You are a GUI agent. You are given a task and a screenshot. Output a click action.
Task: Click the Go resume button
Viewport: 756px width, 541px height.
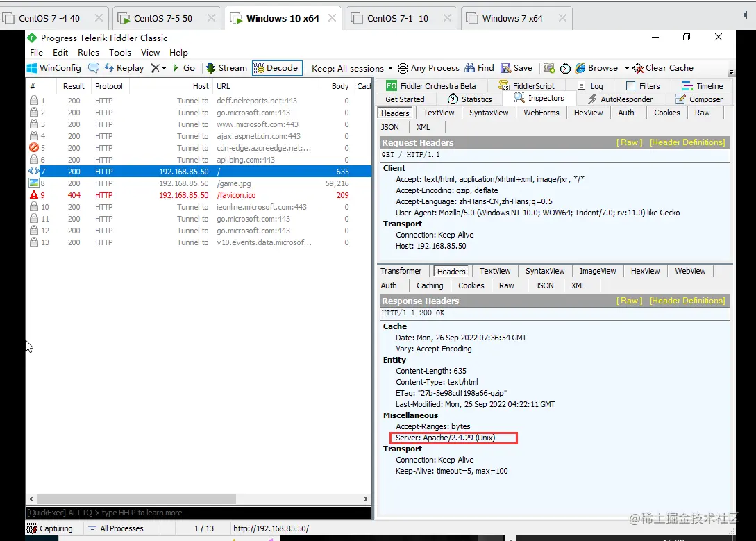click(184, 68)
